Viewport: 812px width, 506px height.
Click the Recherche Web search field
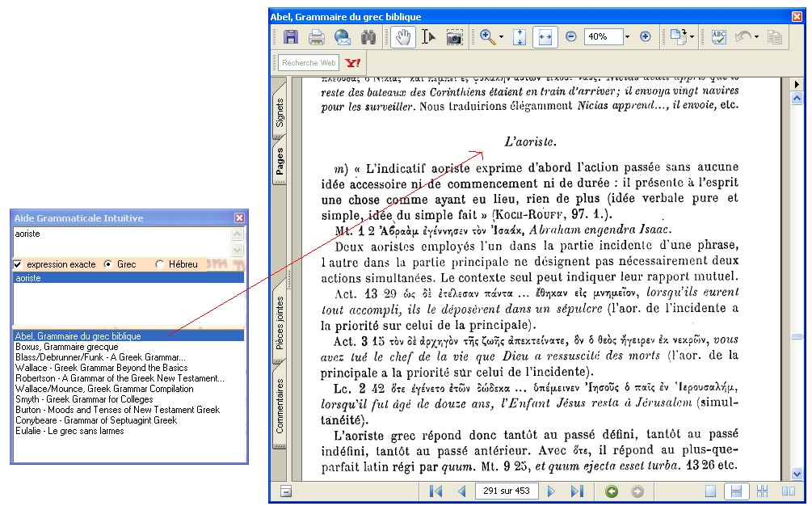[x=309, y=63]
